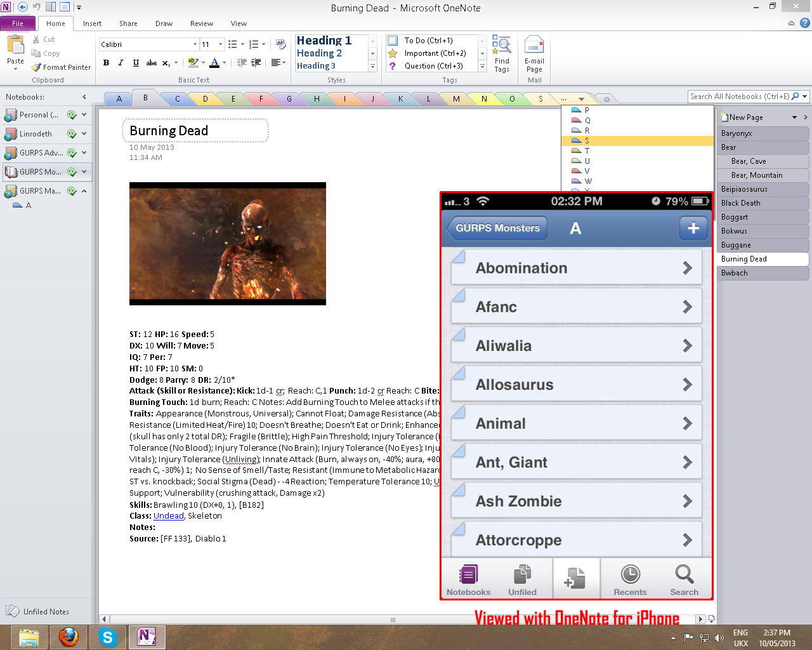The width and height of the screenshot is (812, 650).
Task: Tap the plus button in iPhone view
Action: click(693, 228)
